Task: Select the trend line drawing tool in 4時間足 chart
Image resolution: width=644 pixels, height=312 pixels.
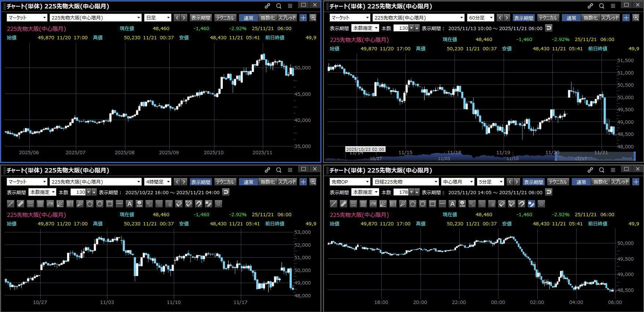Action: 11,204
